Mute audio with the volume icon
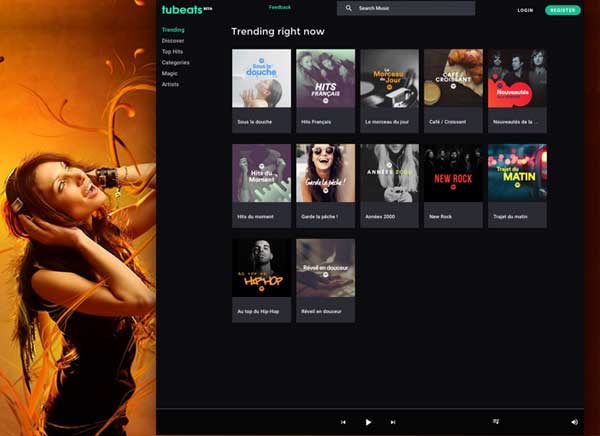 point(574,422)
